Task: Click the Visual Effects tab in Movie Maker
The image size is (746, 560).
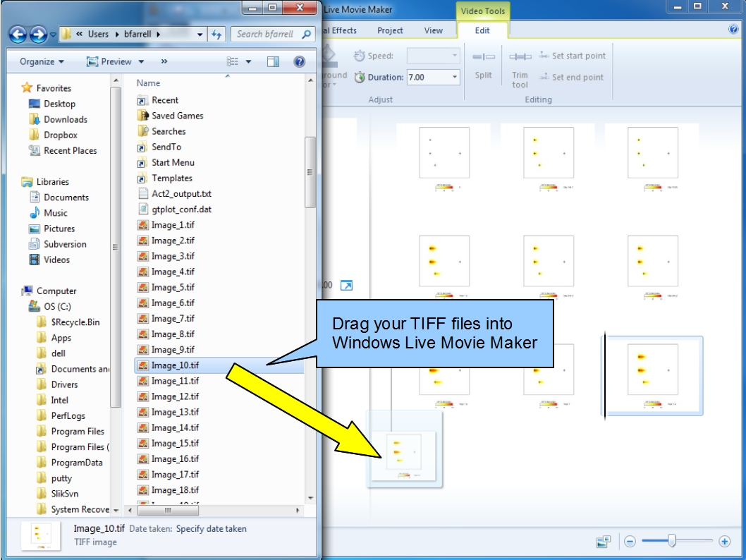Action: [x=340, y=30]
